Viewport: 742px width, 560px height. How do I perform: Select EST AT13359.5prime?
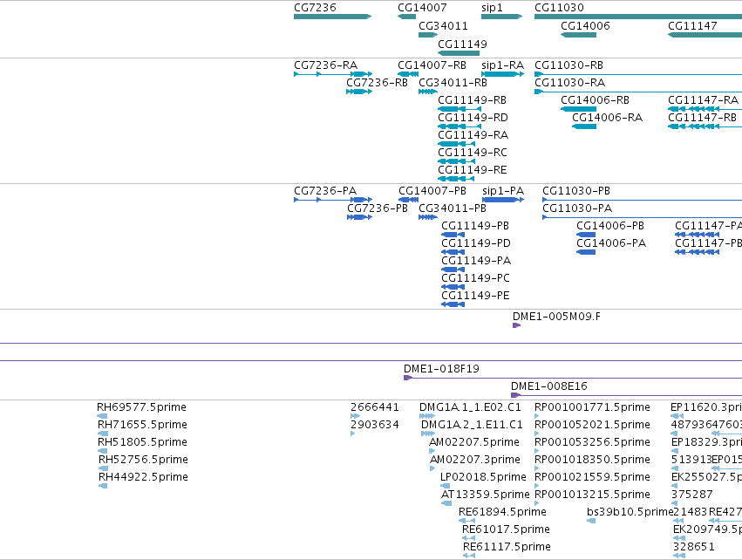click(x=485, y=495)
